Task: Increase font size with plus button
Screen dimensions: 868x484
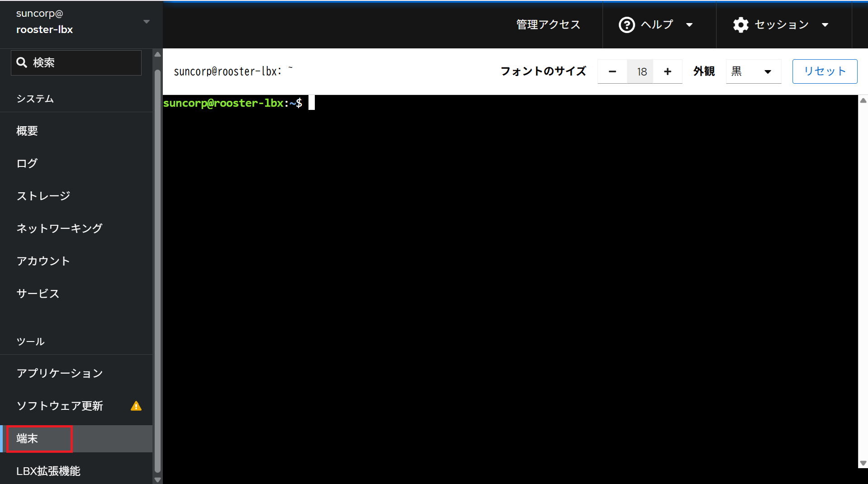Action: coord(667,71)
